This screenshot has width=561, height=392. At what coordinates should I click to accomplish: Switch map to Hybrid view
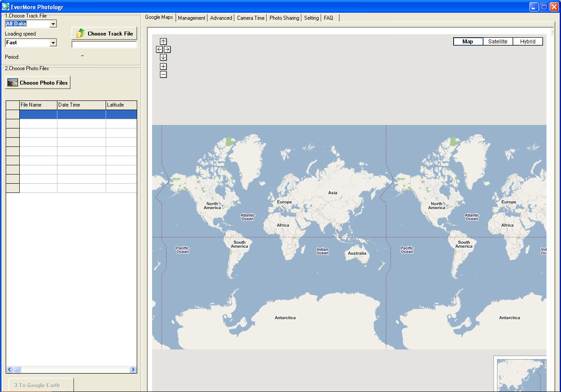point(528,42)
